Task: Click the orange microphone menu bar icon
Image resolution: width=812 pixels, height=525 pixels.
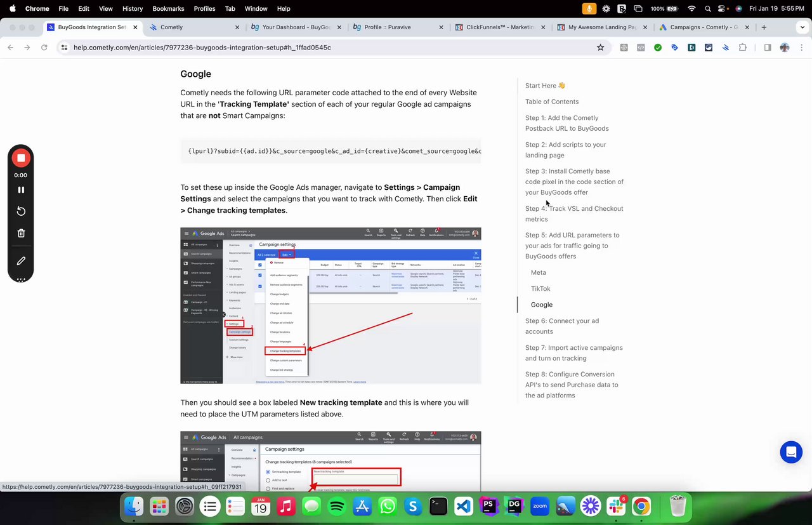Action: (590, 8)
